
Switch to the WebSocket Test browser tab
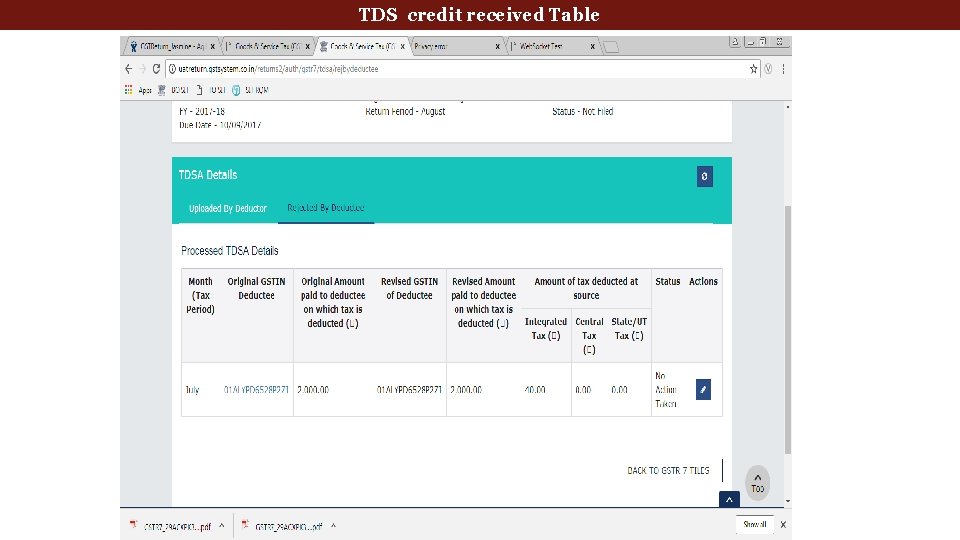[552, 47]
